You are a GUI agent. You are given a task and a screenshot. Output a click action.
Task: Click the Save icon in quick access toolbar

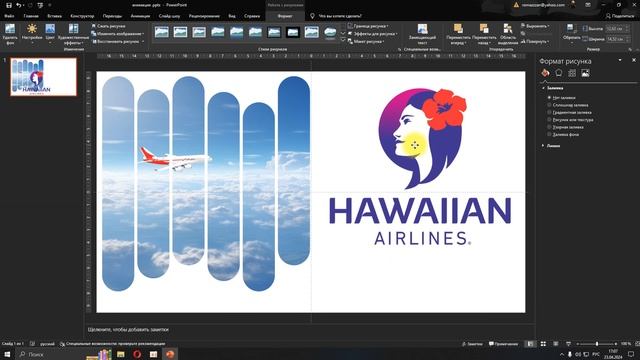coord(9,5)
